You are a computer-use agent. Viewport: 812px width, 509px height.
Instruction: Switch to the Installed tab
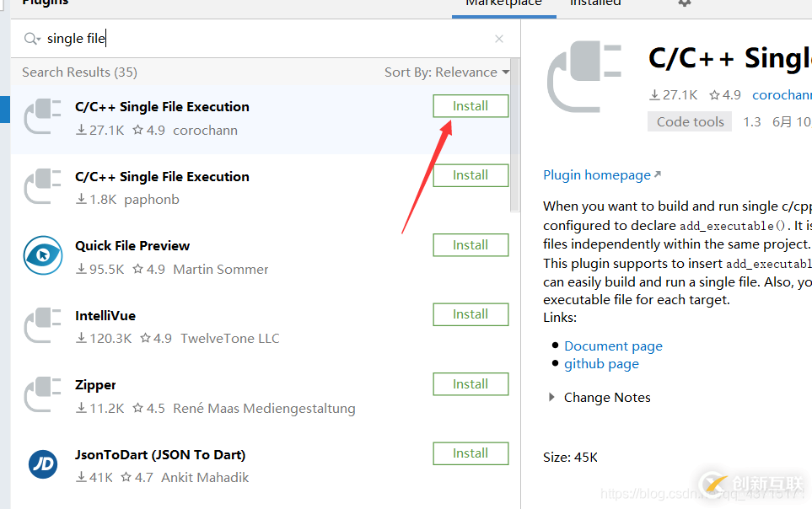click(x=595, y=4)
